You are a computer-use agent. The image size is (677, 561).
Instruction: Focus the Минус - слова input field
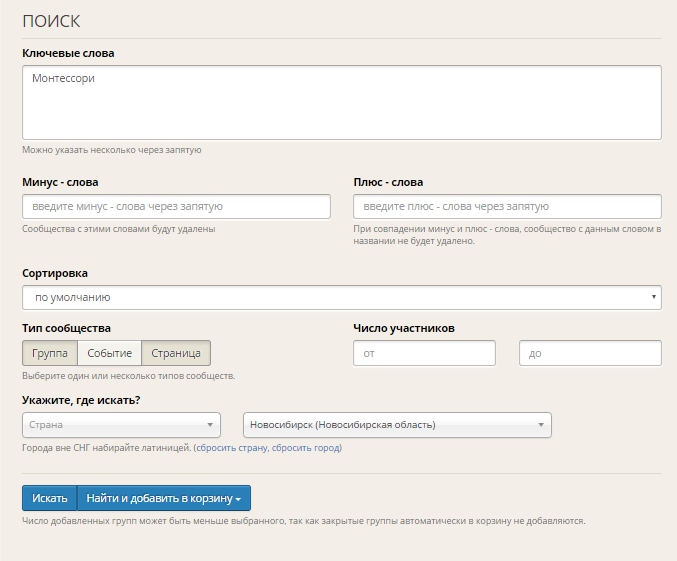click(x=176, y=206)
